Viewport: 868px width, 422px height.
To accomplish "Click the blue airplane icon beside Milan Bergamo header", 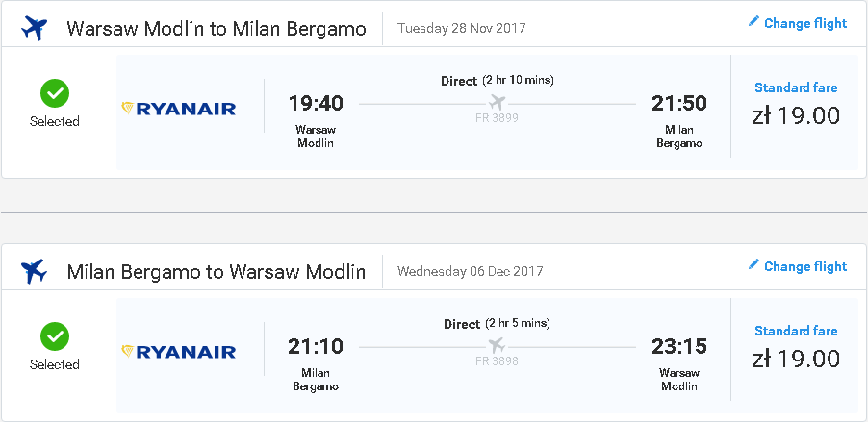I will (x=35, y=272).
